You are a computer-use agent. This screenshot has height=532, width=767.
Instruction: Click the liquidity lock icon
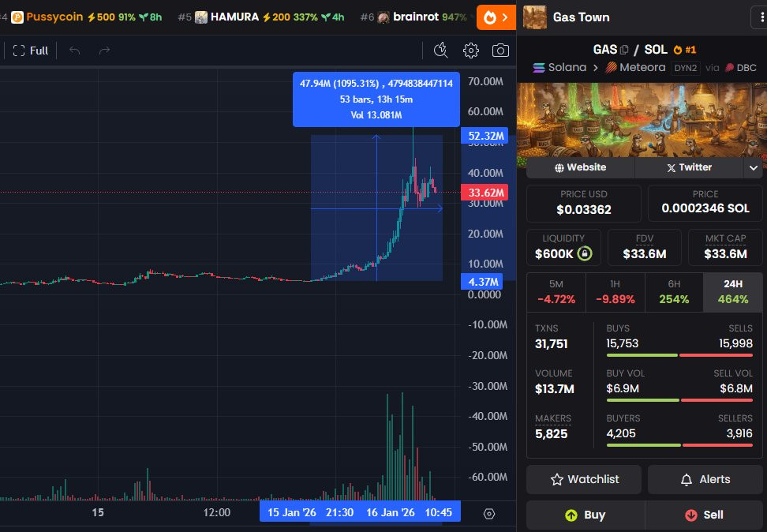[585, 253]
